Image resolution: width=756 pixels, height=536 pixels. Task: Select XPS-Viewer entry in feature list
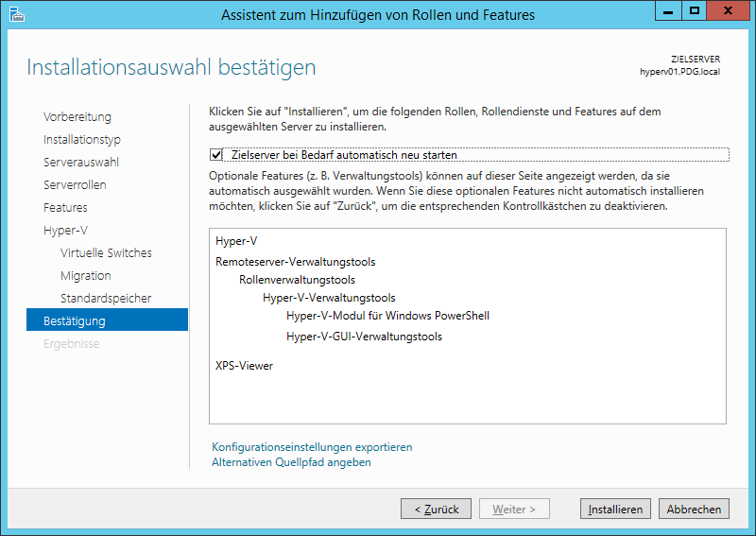tap(244, 366)
